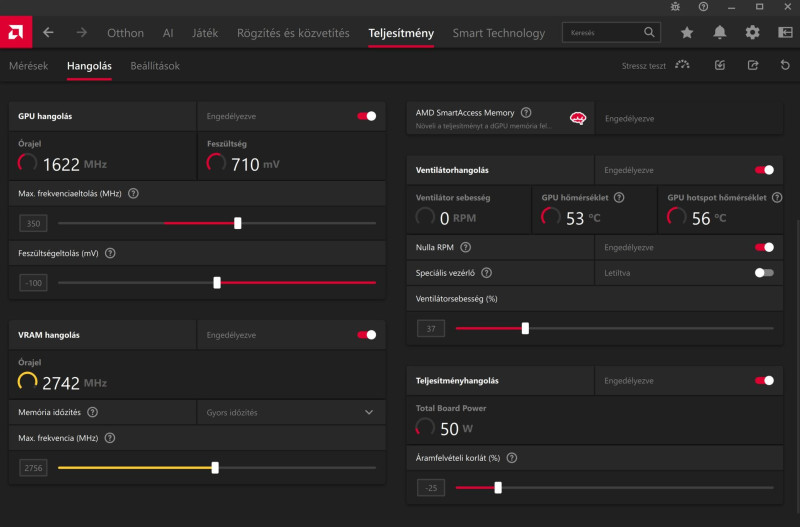Image resolution: width=800 pixels, height=527 pixels.
Task: Click the Feszültségeltolás slider handle
Action: pyautogui.click(x=217, y=283)
